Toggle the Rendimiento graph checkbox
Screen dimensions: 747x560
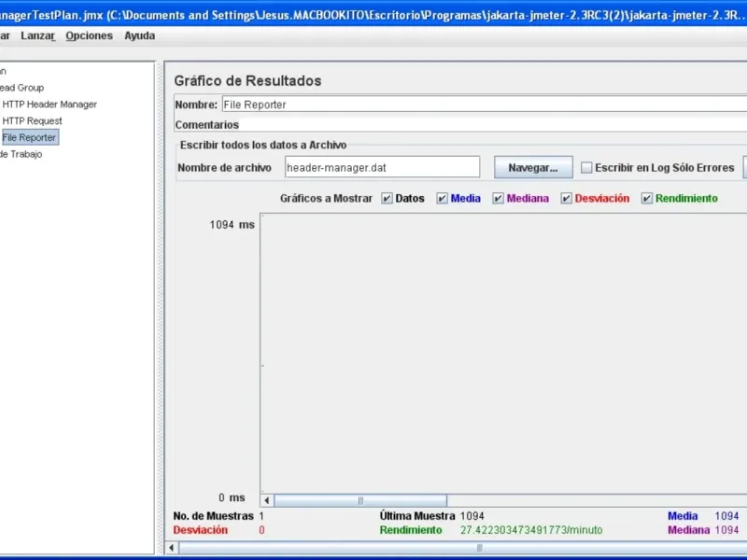click(x=646, y=199)
